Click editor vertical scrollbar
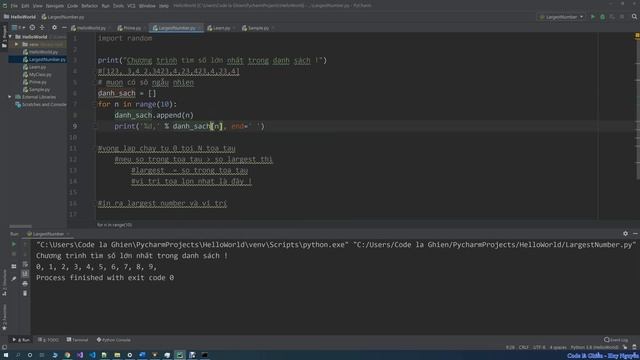The image size is (640, 360). 637,110
